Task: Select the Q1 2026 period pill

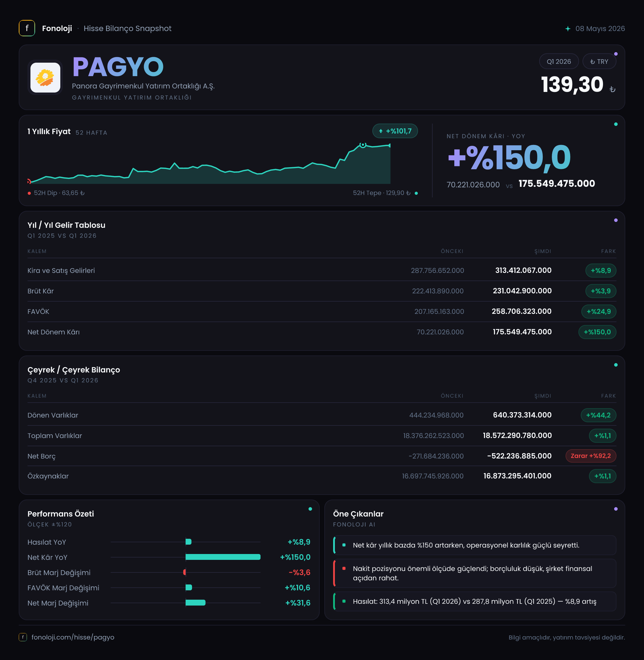Action: [x=559, y=61]
